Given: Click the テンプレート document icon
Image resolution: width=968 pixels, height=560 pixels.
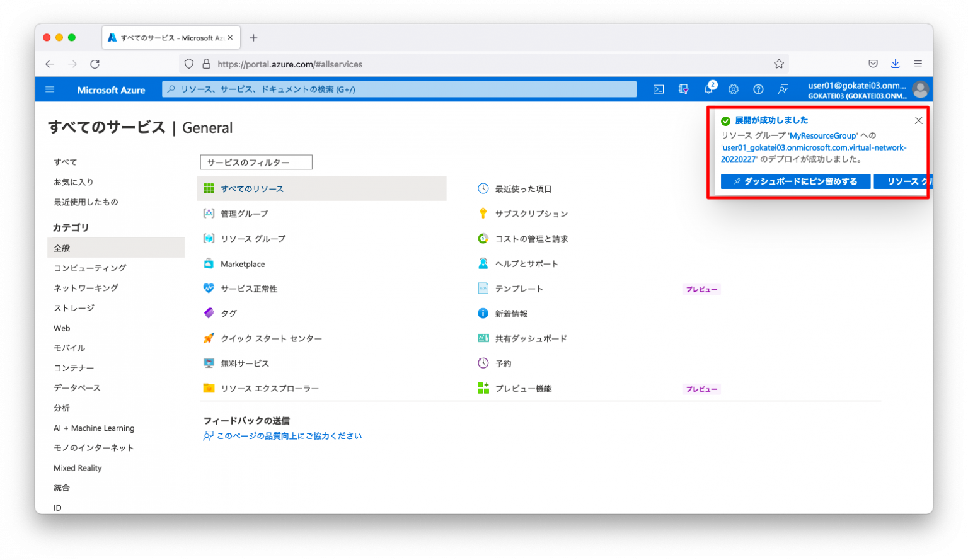Looking at the screenshot, I should pyautogui.click(x=483, y=288).
